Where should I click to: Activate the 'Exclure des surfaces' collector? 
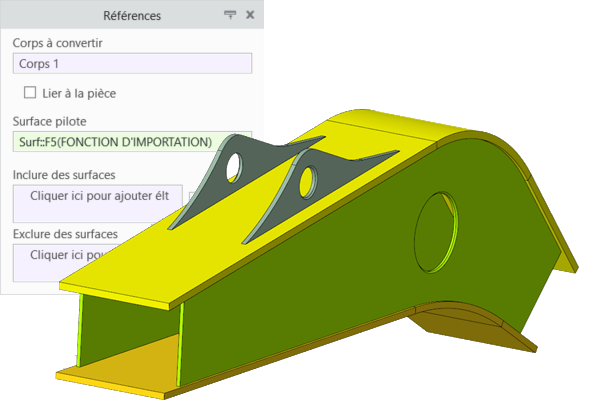click(x=65, y=261)
